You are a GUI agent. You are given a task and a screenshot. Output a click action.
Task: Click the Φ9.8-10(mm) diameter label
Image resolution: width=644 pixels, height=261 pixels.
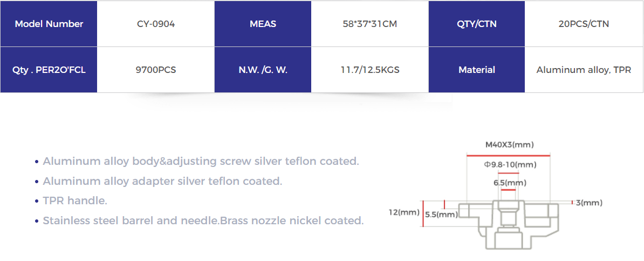[x=511, y=165]
